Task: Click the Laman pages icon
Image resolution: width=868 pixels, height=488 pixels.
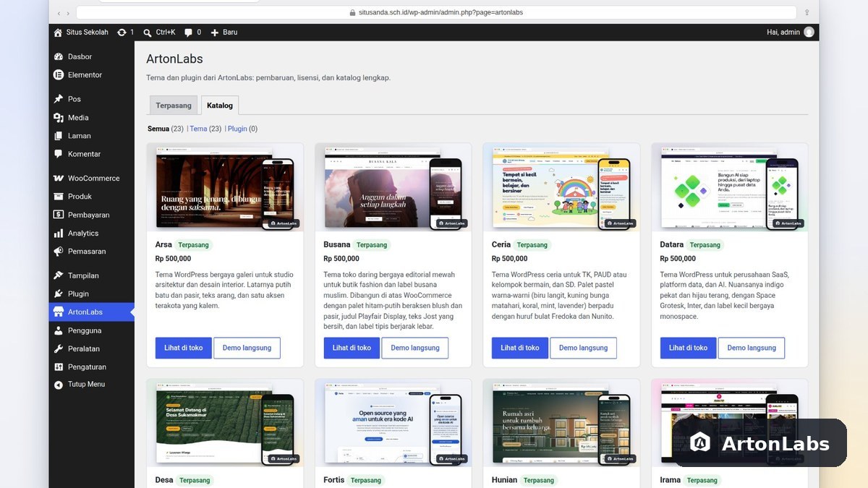Action: coord(59,135)
